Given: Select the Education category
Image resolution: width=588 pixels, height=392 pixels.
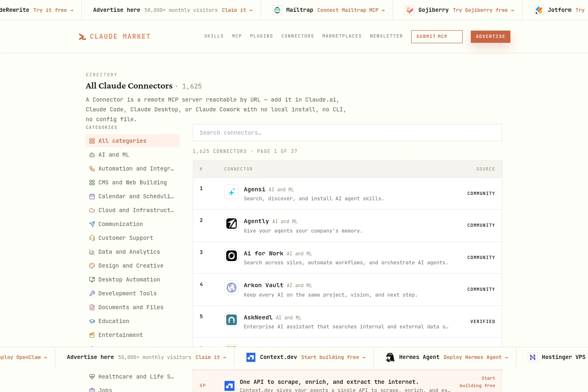Looking at the screenshot, I should pos(133,321).
